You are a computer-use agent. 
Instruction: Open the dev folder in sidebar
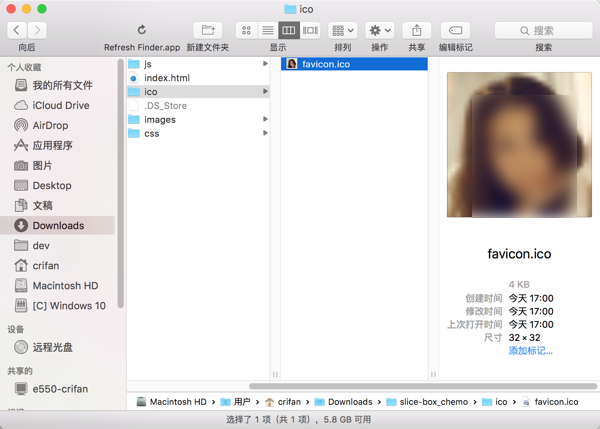tap(57, 245)
